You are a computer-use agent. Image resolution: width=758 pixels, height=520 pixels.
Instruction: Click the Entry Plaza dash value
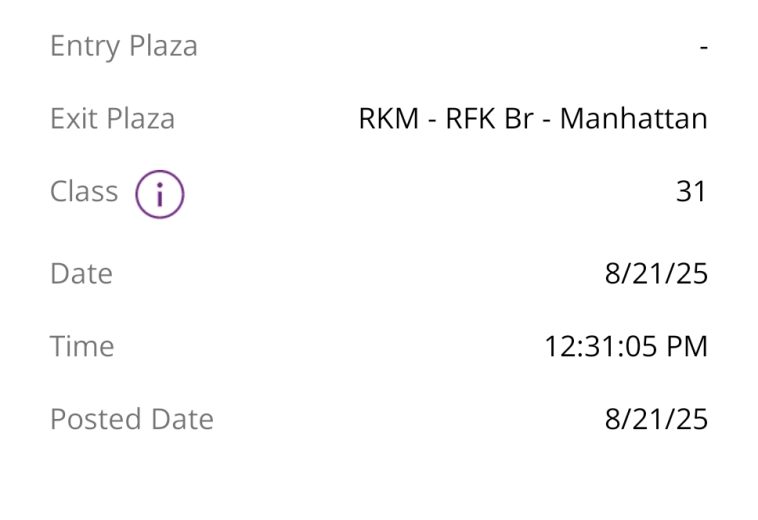click(x=704, y=47)
